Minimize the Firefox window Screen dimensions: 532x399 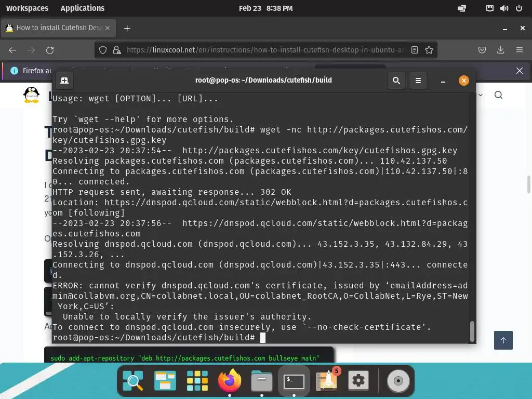[505, 29]
